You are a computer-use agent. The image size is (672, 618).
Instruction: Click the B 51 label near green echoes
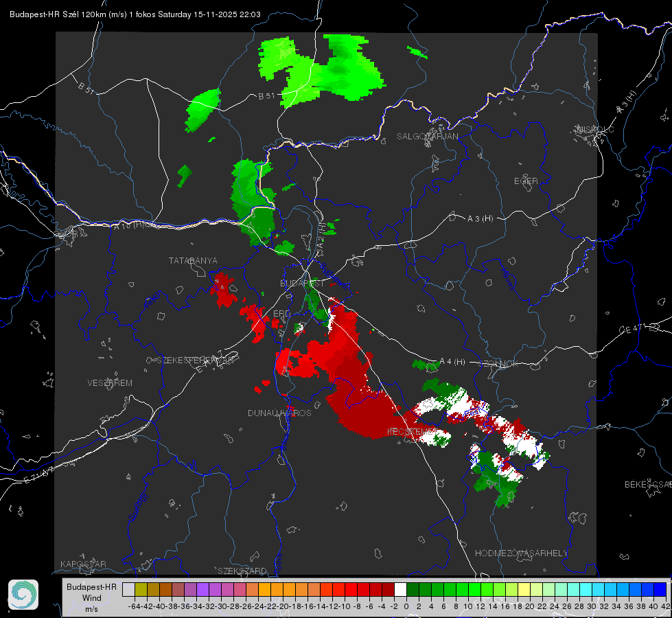(266, 96)
